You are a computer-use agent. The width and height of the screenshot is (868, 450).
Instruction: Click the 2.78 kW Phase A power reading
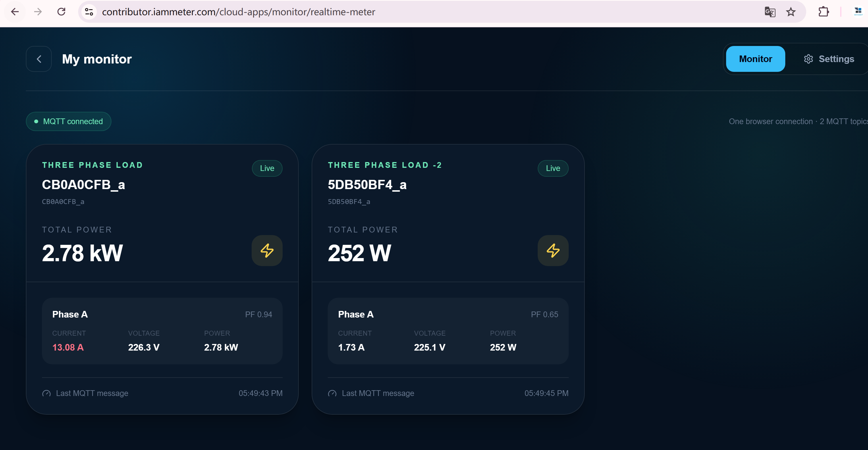coord(221,347)
